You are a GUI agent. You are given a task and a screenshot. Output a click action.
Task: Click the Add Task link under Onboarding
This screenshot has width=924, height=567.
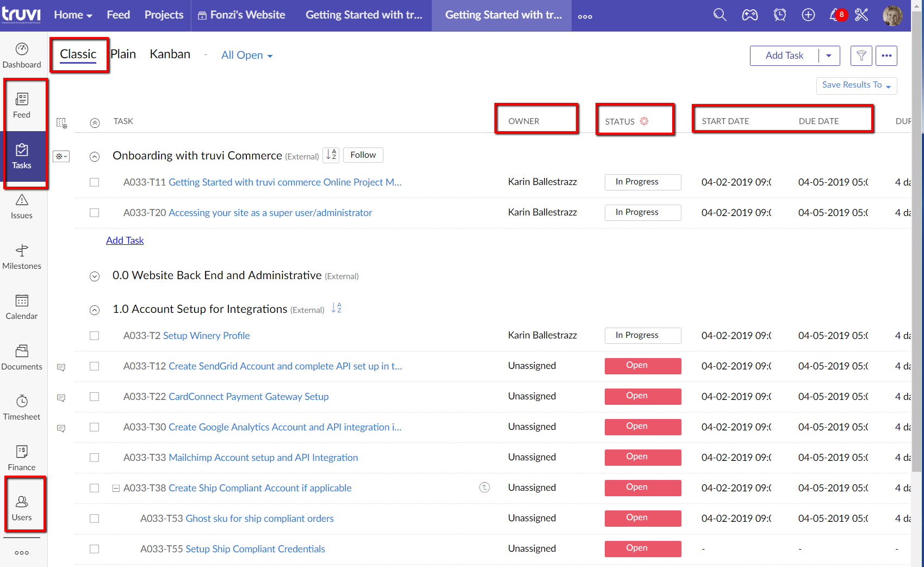(x=125, y=241)
